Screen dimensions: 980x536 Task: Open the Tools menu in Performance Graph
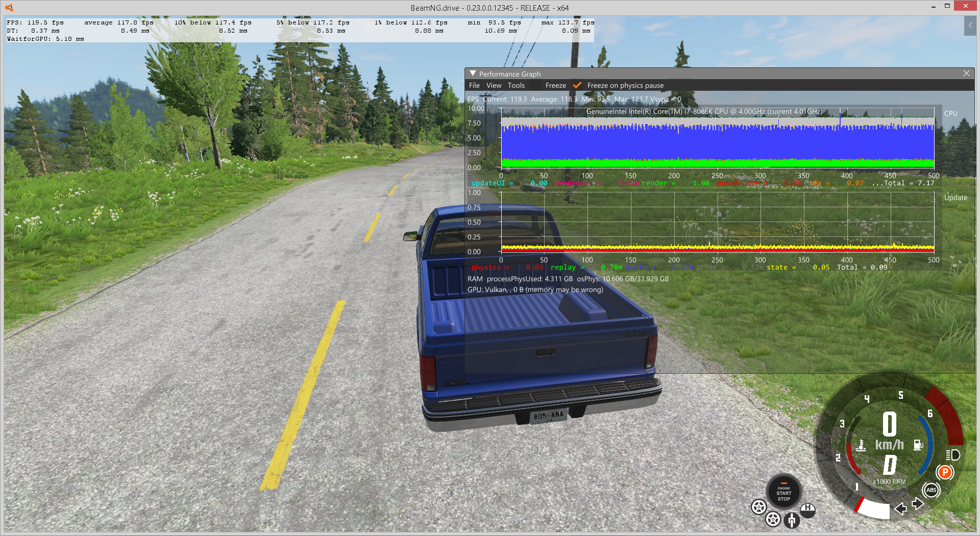coord(516,86)
